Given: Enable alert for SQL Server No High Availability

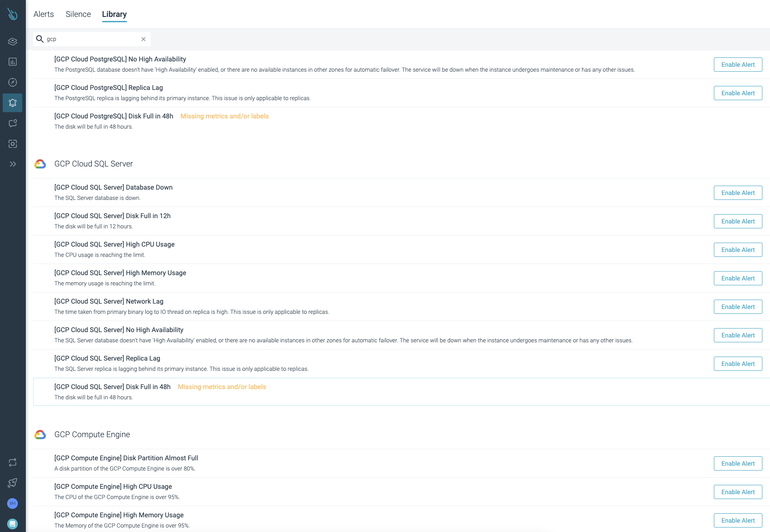Looking at the screenshot, I should (738, 335).
